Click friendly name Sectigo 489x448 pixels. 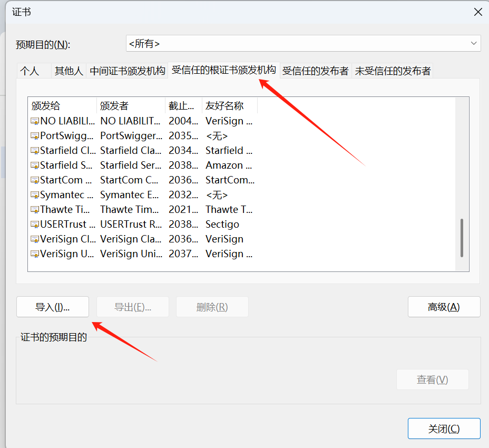coord(222,225)
